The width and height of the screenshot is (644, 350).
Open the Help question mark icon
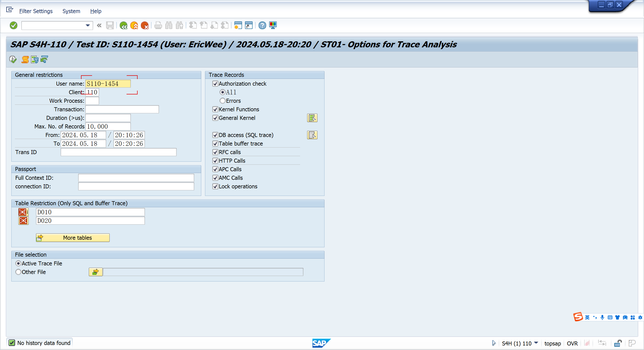(x=262, y=25)
